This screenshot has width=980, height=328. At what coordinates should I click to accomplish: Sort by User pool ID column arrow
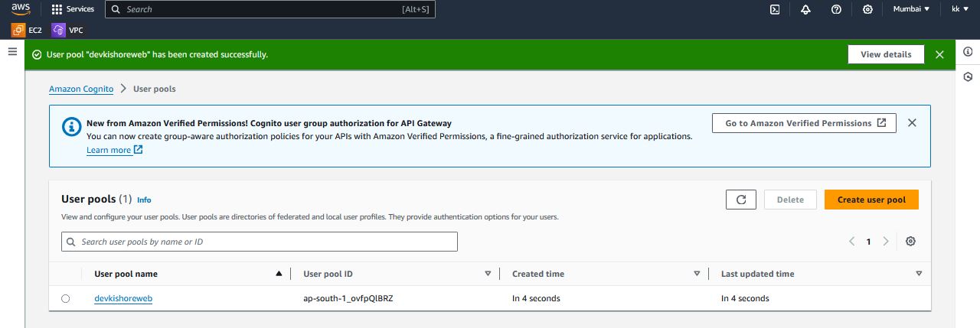coord(488,274)
